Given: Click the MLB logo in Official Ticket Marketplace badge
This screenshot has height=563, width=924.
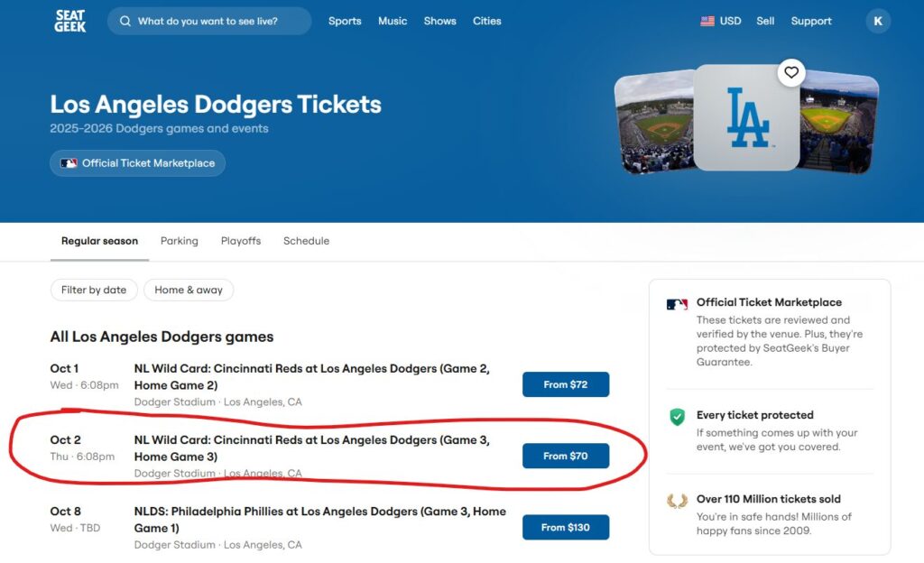Looking at the screenshot, I should click(x=69, y=163).
